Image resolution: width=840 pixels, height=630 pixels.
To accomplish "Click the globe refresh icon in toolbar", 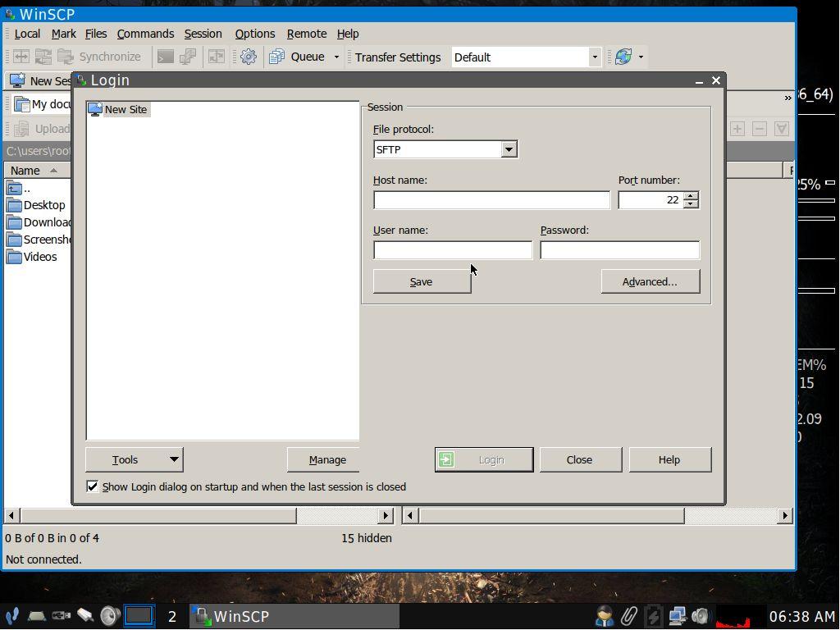I will (x=623, y=57).
